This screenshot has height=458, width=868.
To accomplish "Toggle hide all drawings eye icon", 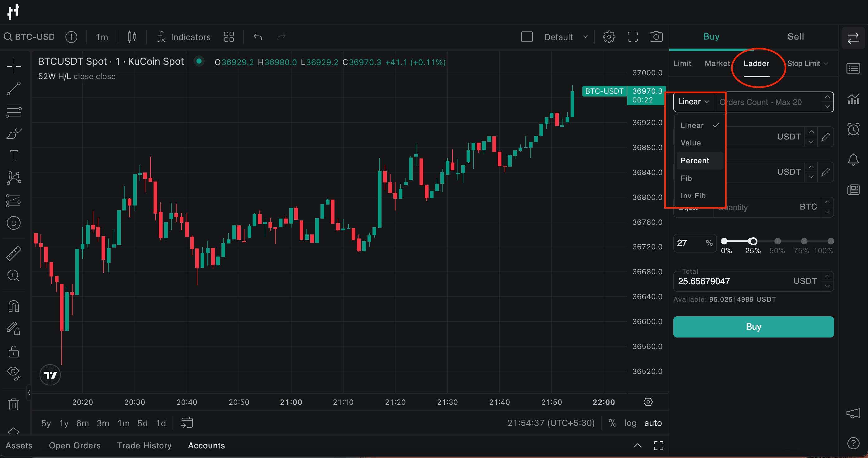I will pyautogui.click(x=13, y=374).
